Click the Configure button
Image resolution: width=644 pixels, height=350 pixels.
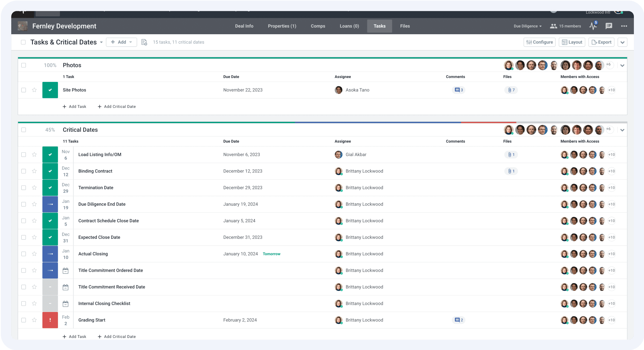(x=539, y=42)
